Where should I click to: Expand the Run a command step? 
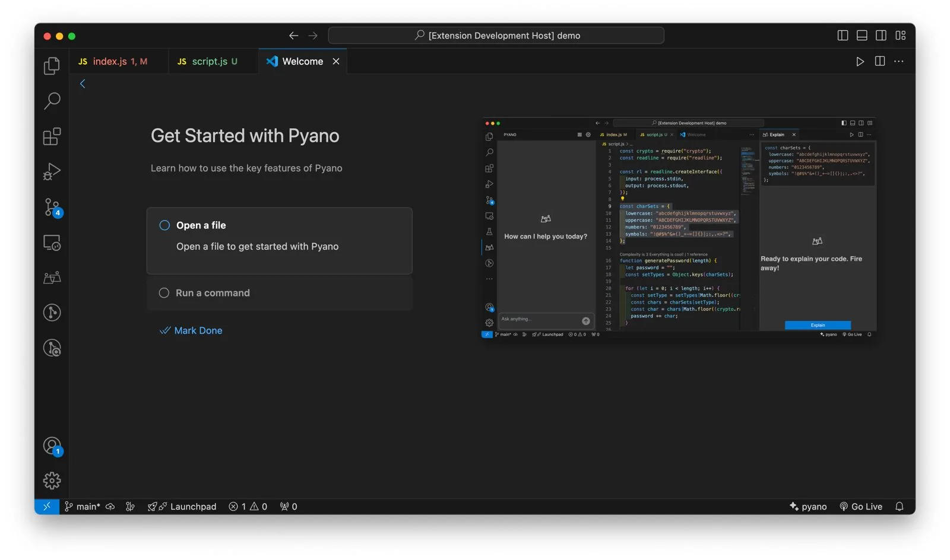(x=280, y=293)
